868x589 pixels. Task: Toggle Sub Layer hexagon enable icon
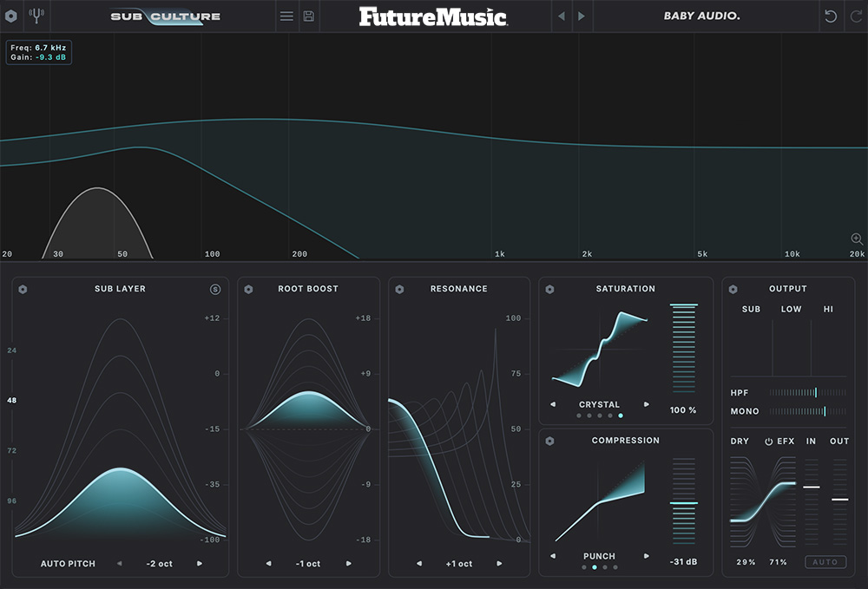pos(23,289)
